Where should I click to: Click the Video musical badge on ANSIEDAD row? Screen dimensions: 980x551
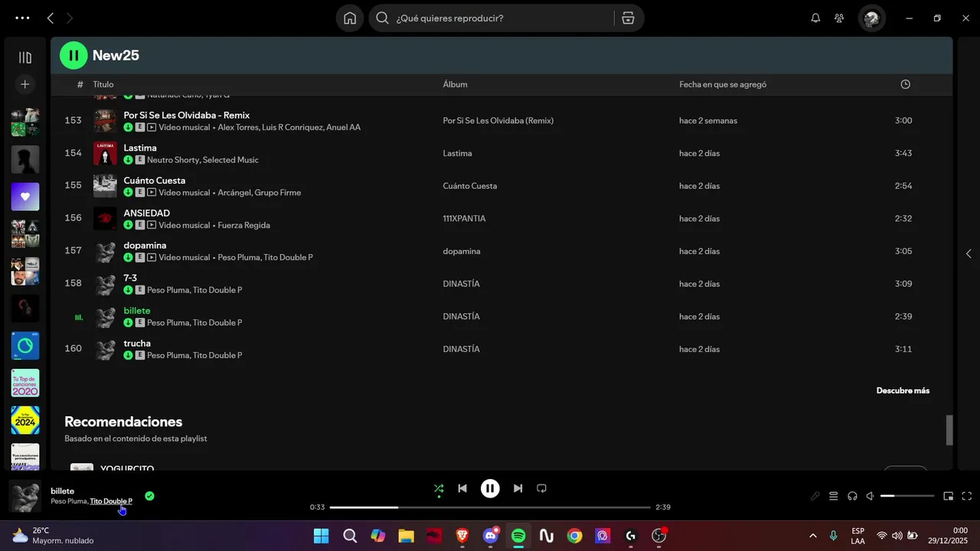(178, 225)
